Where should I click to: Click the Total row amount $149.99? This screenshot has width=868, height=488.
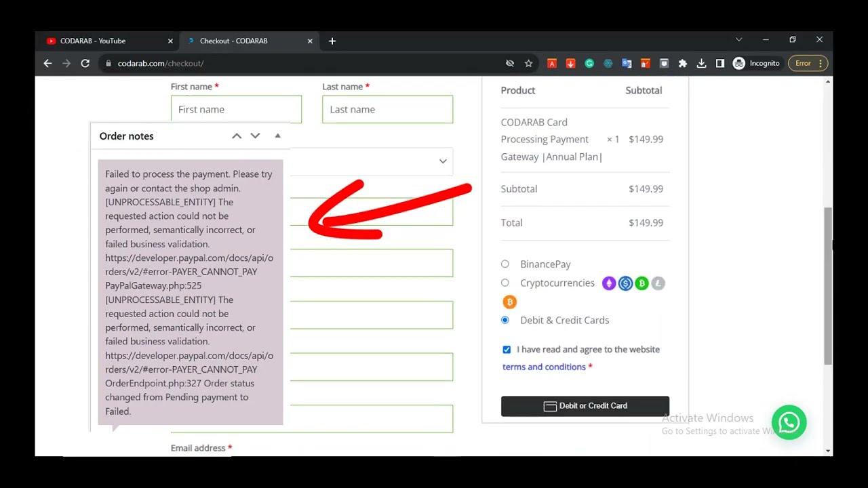click(x=646, y=223)
